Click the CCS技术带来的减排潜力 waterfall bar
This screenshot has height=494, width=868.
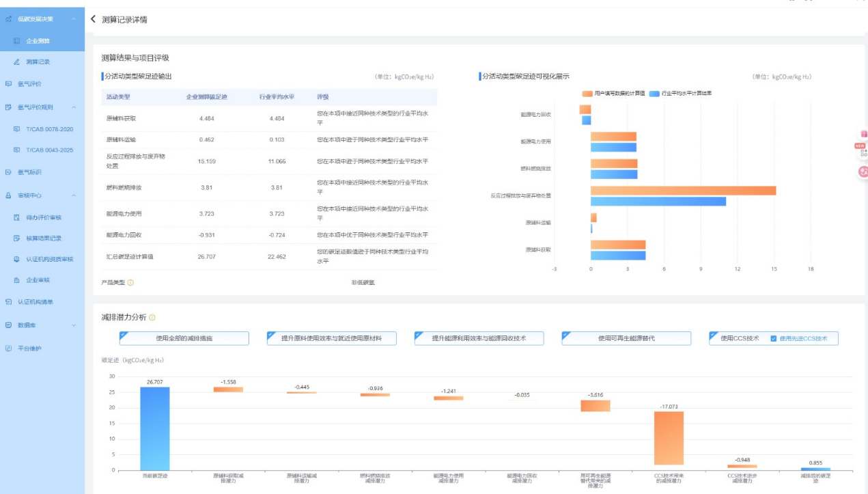click(669, 438)
